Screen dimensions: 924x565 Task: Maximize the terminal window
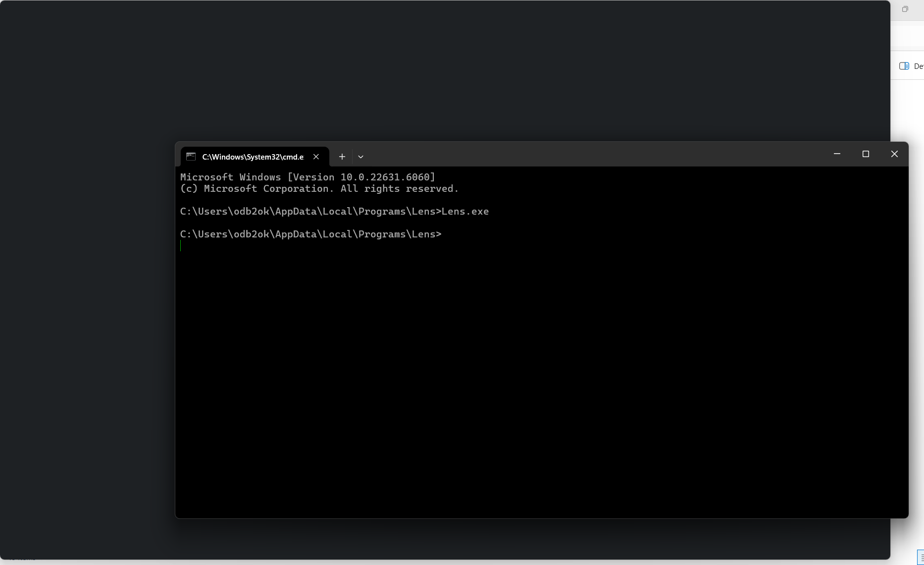click(x=866, y=154)
